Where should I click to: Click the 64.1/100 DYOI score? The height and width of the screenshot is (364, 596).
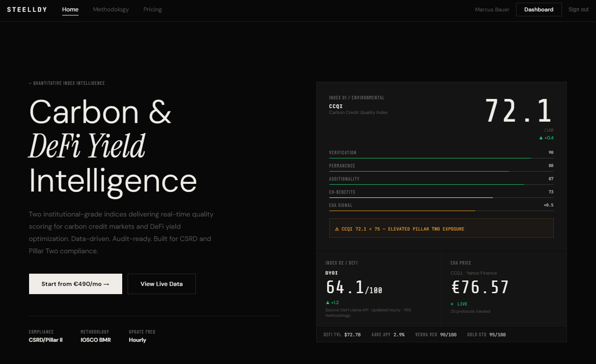pyautogui.click(x=354, y=287)
